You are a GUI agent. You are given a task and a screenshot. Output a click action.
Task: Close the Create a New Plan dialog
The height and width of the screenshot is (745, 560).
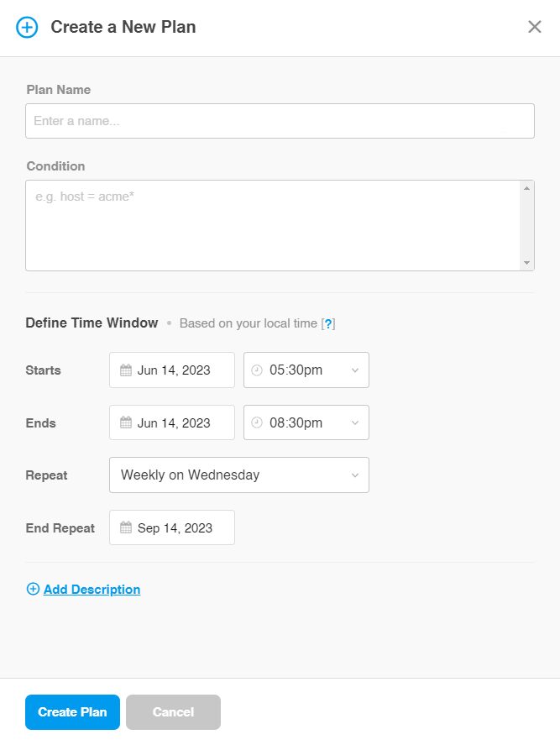534,27
